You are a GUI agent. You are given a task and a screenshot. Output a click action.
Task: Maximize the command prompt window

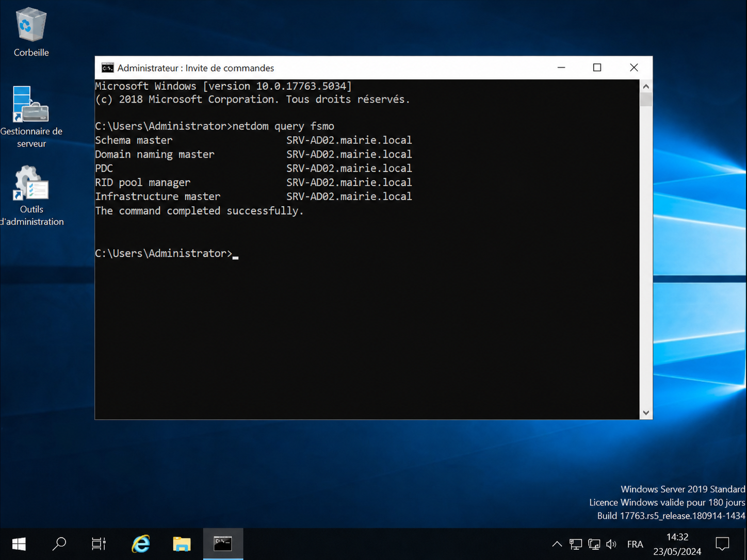point(597,68)
